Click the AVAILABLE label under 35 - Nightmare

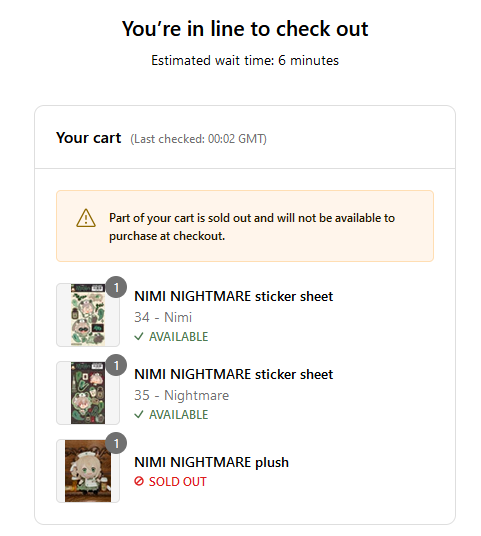point(178,415)
